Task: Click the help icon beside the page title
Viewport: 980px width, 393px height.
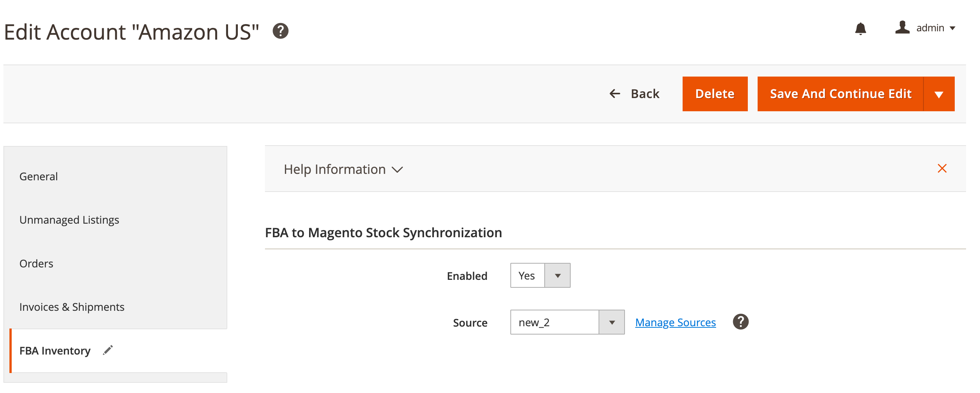Action: (x=280, y=31)
